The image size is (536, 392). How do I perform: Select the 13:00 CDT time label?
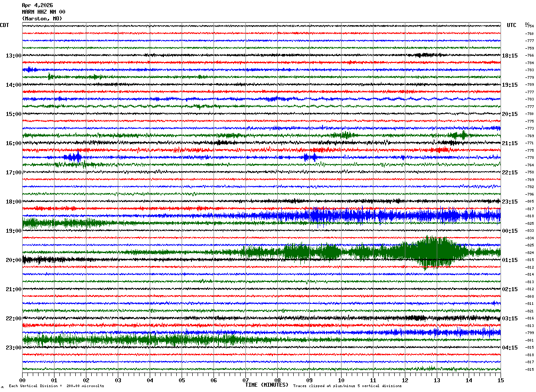14,56
